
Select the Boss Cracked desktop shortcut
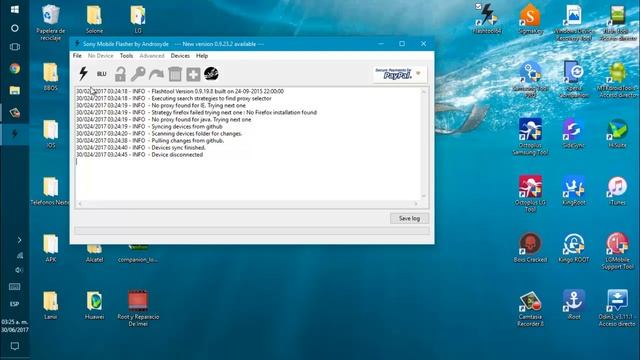tap(530, 247)
